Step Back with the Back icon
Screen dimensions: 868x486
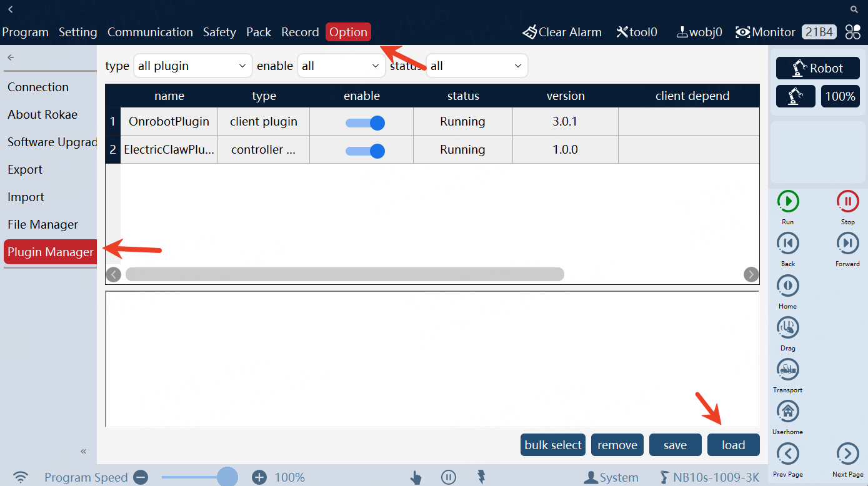788,243
